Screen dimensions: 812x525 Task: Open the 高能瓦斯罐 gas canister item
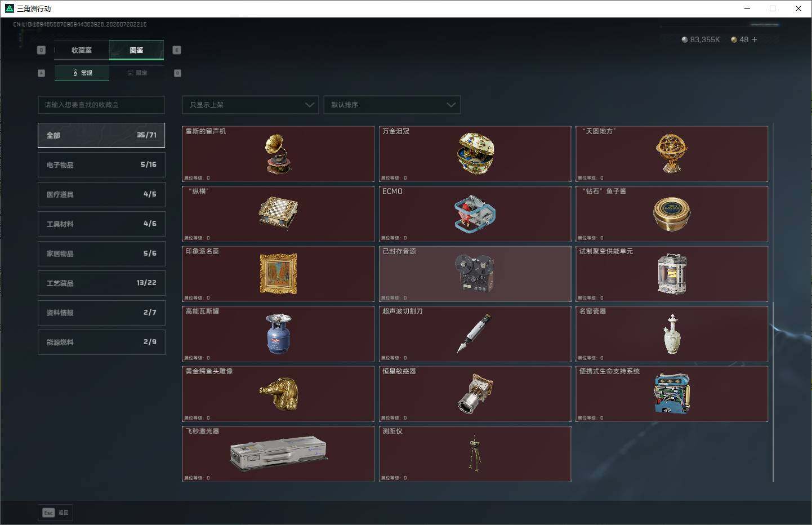(278, 334)
